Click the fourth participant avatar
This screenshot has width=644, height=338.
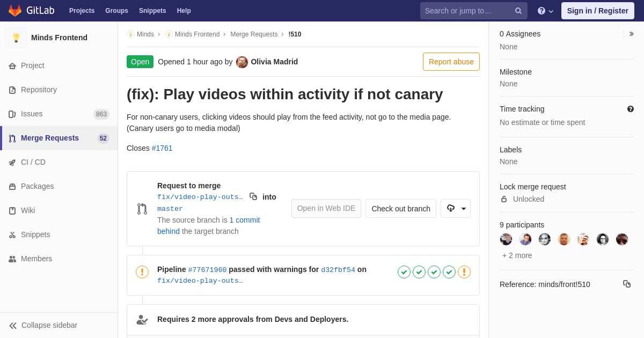pos(564,239)
